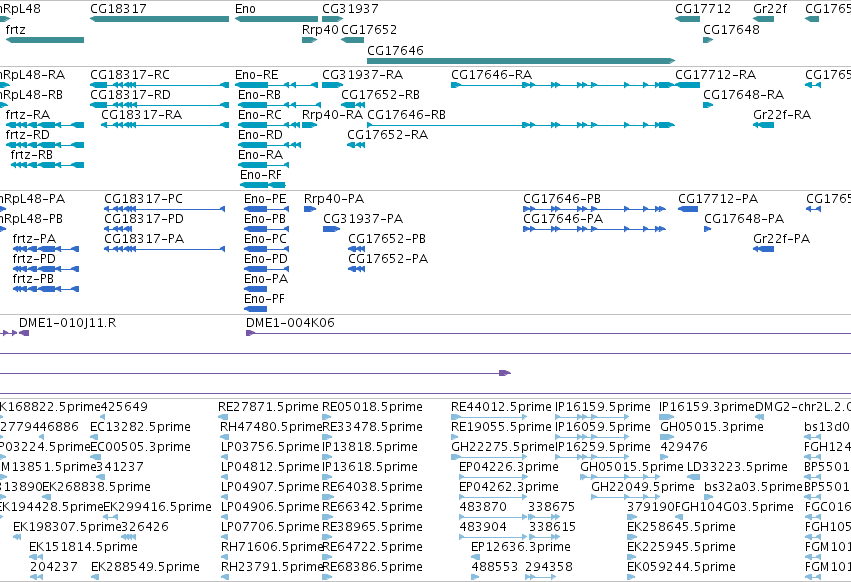
Task: Select transcript CG31937-RA
Action: 333,85
